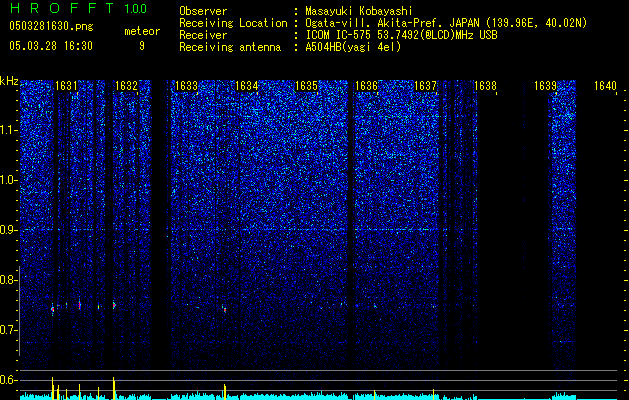Select the observer name Masayuki Kobayashi
The height and width of the screenshot is (400, 629).
(x=359, y=11)
